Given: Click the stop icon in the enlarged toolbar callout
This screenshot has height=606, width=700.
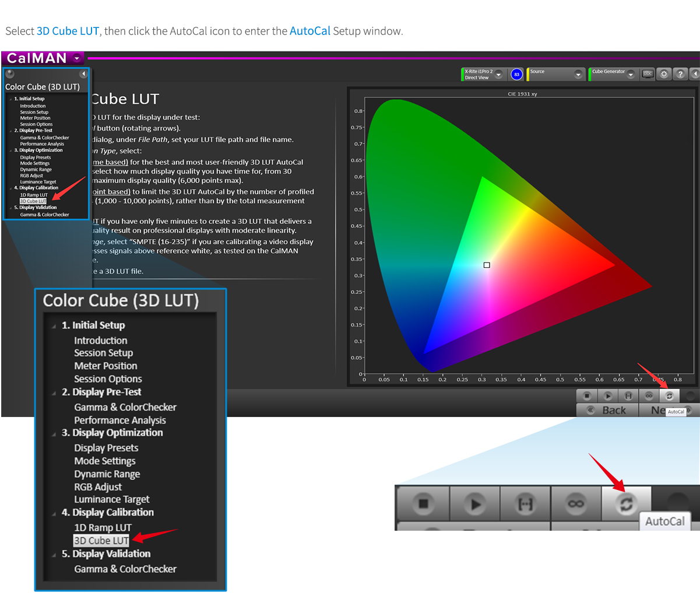Looking at the screenshot, I should 424,503.
